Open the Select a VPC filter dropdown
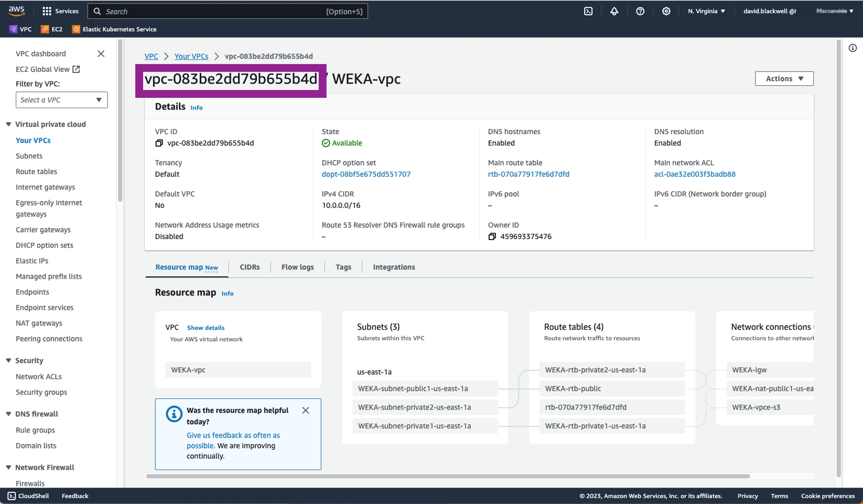The height and width of the screenshot is (504, 863). (62, 100)
